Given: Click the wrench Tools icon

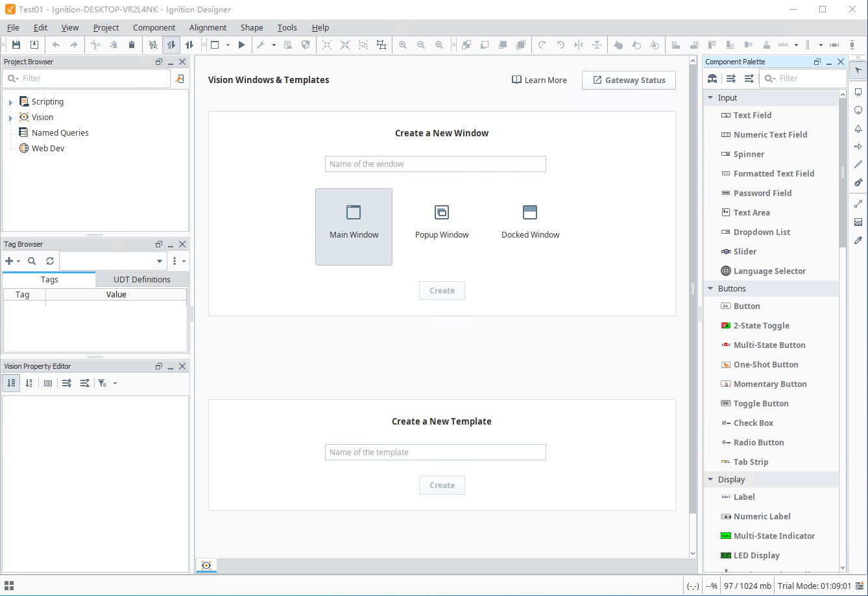Looking at the screenshot, I should pyautogui.click(x=261, y=45).
